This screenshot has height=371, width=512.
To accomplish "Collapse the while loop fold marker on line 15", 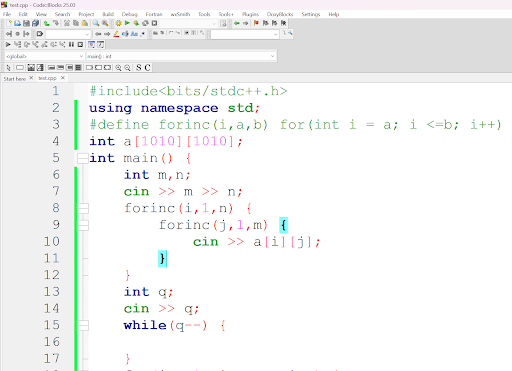I will [x=83, y=325].
